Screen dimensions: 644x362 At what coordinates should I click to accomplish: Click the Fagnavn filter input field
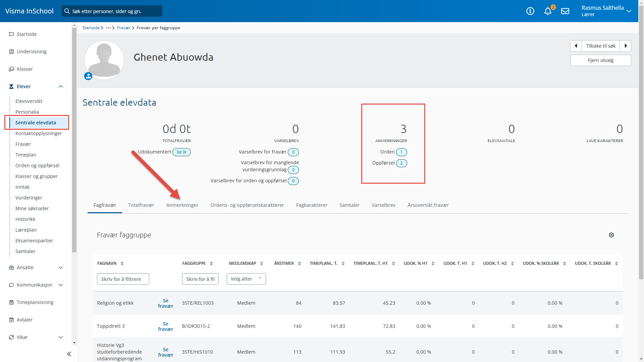(x=123, y=279)
